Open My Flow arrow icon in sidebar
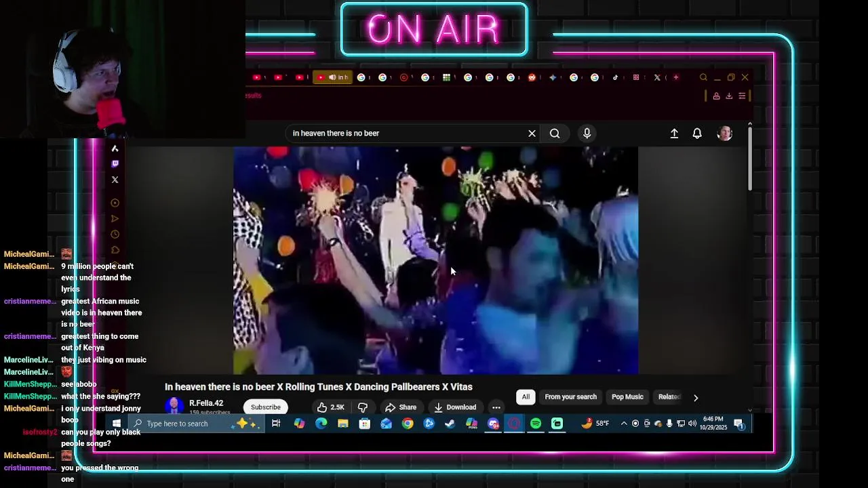The image size is (868, 488). tap(115, 218)
